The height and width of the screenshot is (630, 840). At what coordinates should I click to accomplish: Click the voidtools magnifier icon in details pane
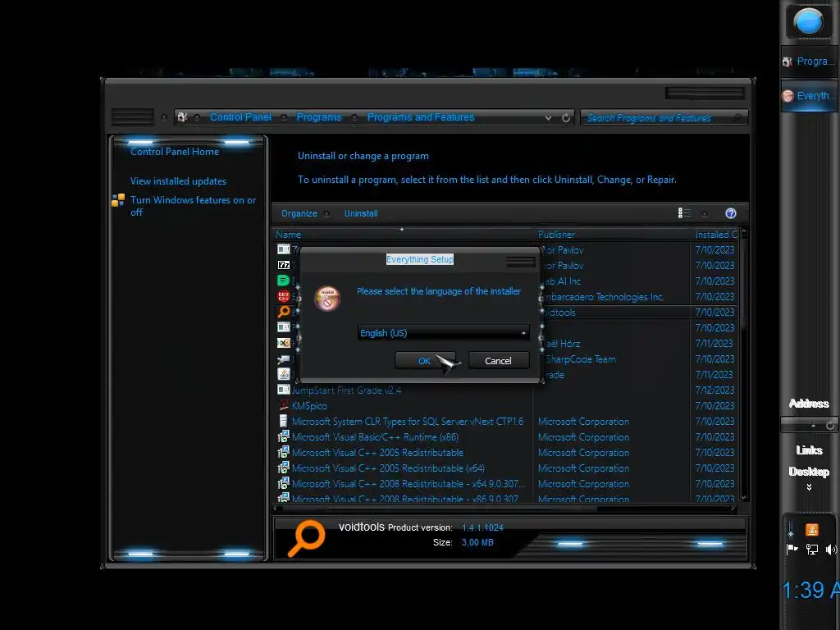pos(307,538)
